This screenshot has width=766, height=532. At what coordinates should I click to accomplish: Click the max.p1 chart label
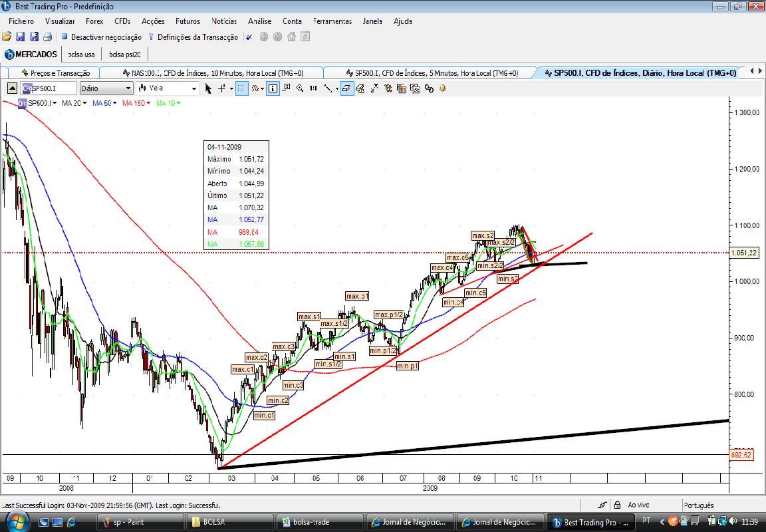point(357,296)
